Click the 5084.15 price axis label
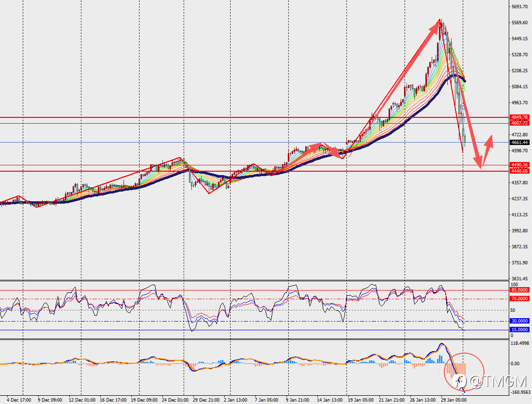The width and height of the screenshot is (532, 404). pyautogui.click(x=519, y=86)
